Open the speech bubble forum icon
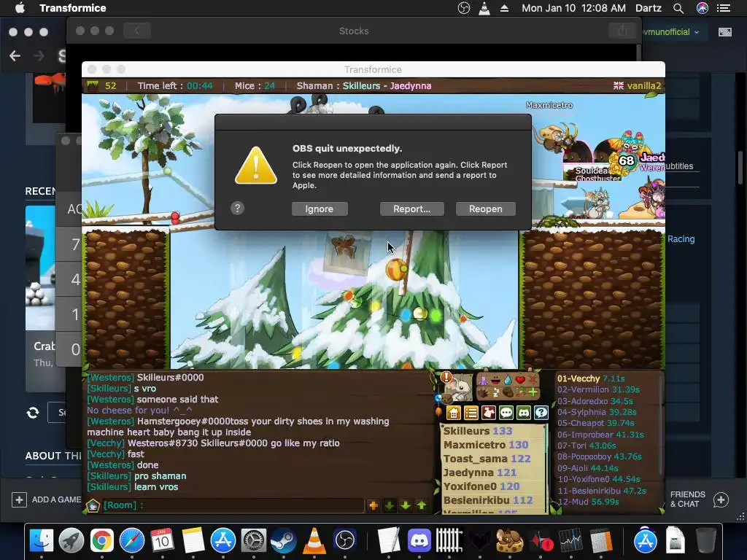 (506, 413)
